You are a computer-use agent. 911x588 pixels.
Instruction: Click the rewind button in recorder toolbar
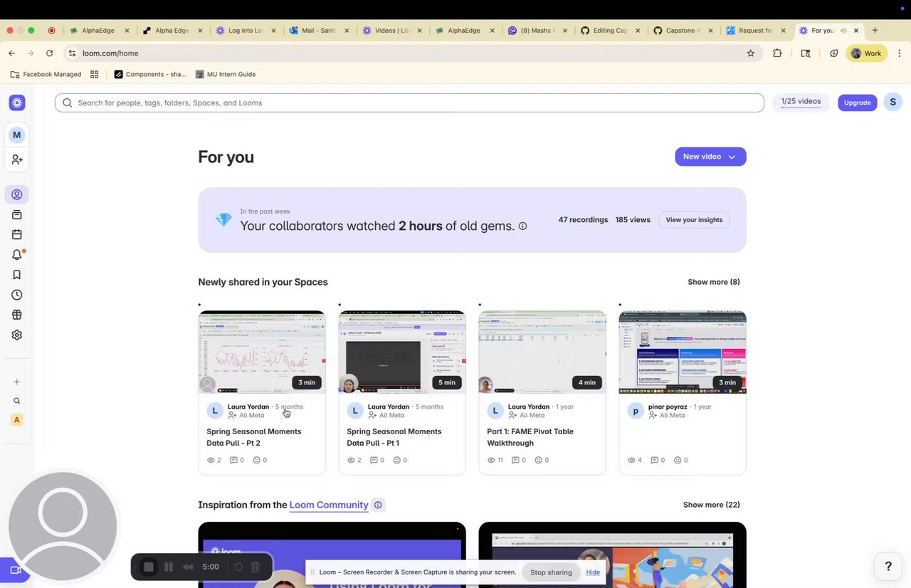coord(188,567)
